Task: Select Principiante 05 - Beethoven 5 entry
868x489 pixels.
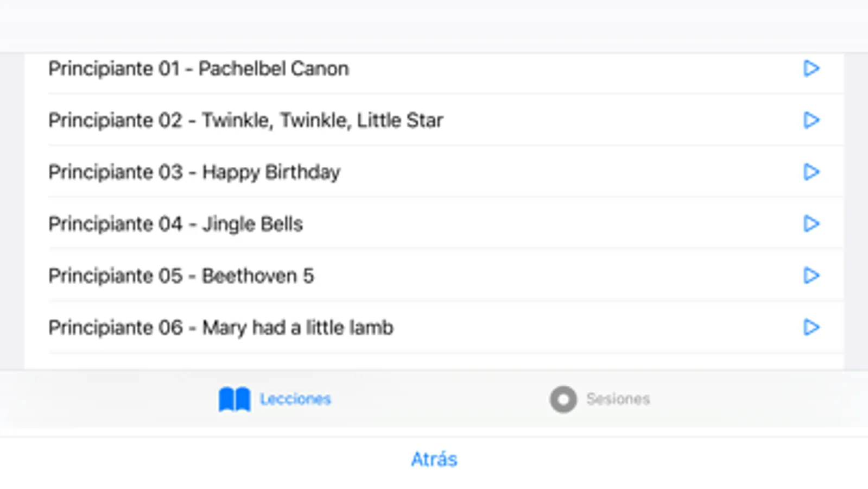Action: coord(181,276)
